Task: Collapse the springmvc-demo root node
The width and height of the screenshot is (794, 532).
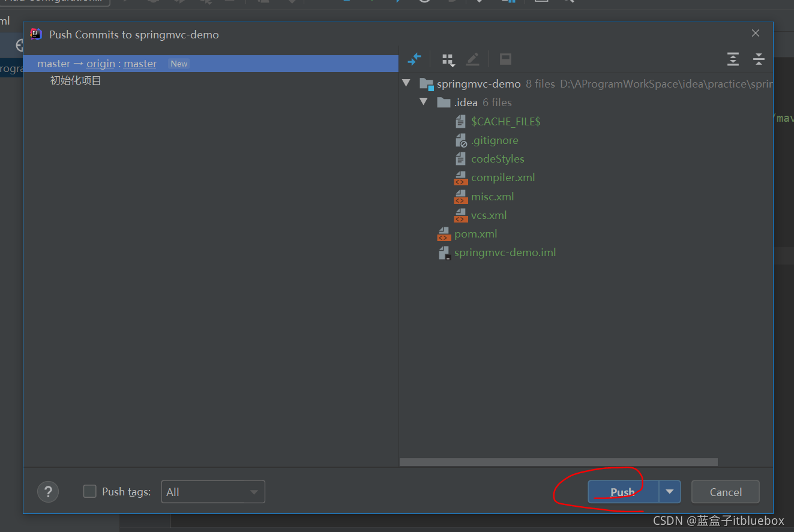Action: click(x=406, y=83)
